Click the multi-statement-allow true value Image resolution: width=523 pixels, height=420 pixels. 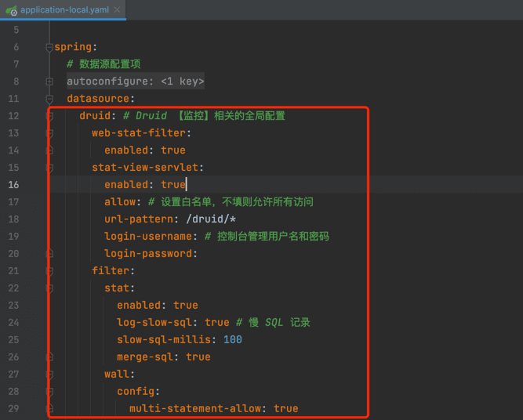point(285,409)
